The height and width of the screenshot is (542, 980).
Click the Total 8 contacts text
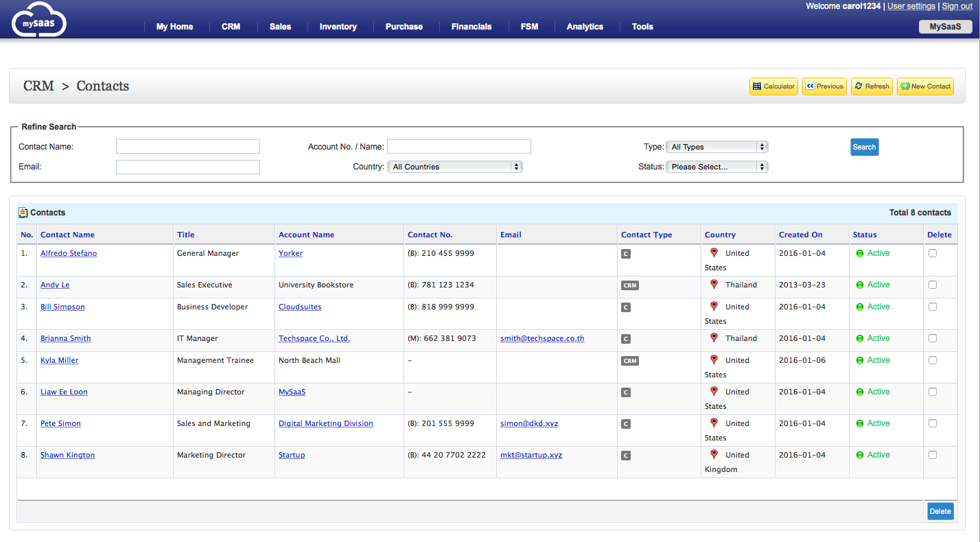coord(920,213)
